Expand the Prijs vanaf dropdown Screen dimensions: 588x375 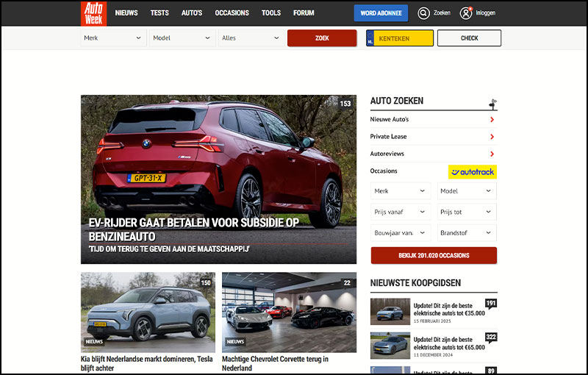(400, 212)
